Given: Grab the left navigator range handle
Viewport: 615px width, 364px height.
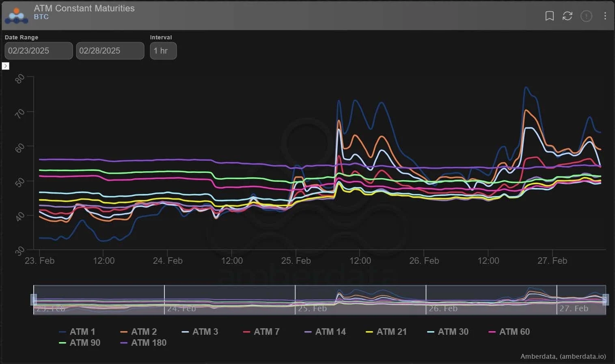Looking at the screenshot, I should tap(34, 299).
